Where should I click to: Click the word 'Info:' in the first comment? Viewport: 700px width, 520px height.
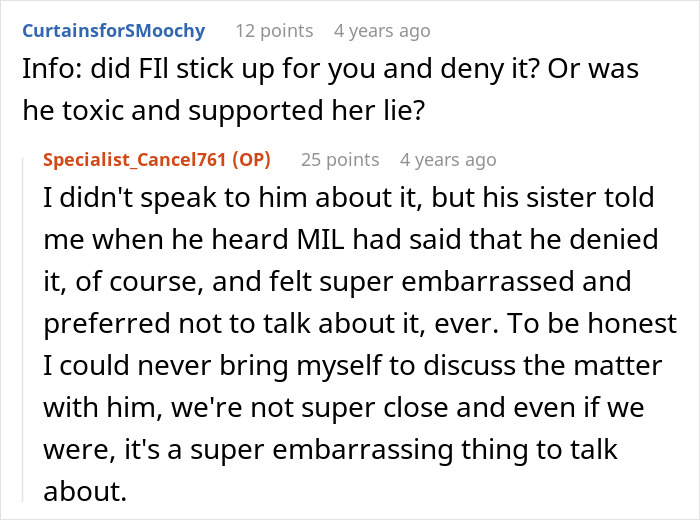click(52, 70)
